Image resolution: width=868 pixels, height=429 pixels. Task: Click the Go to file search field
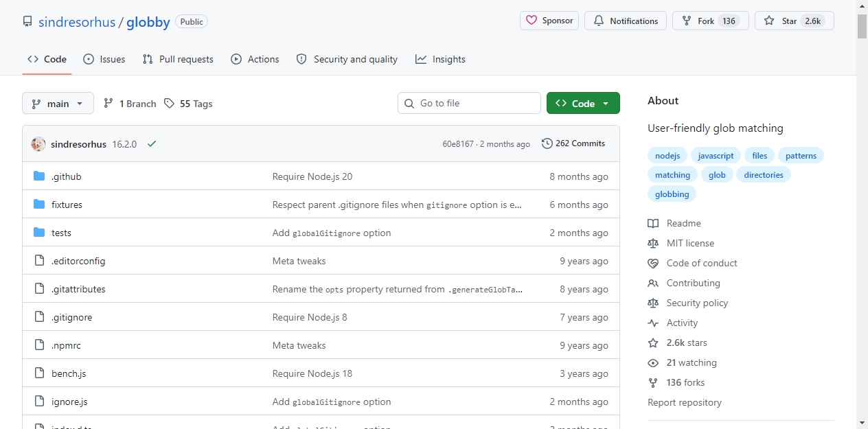[469, 103]
